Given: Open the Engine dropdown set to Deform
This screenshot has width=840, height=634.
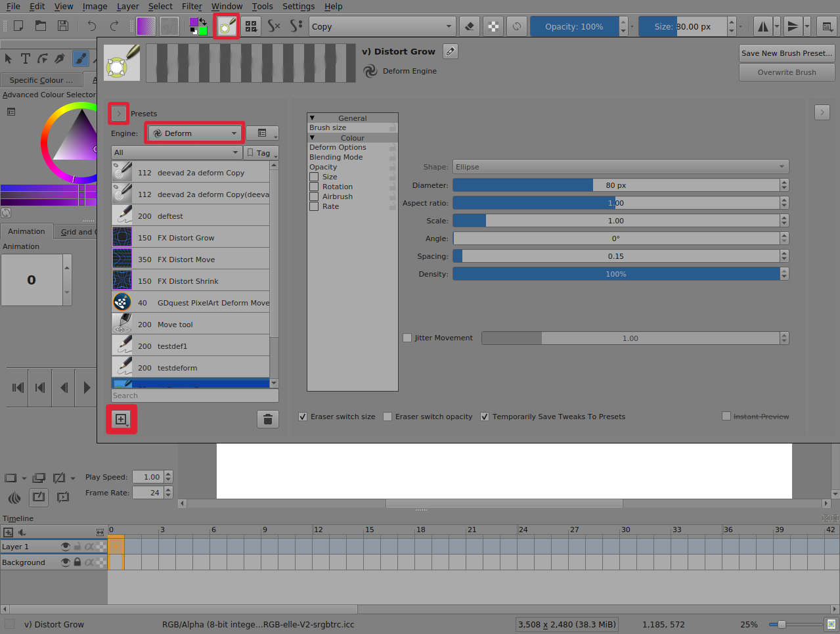Looking at the screenshot, I should pos(194,133).
